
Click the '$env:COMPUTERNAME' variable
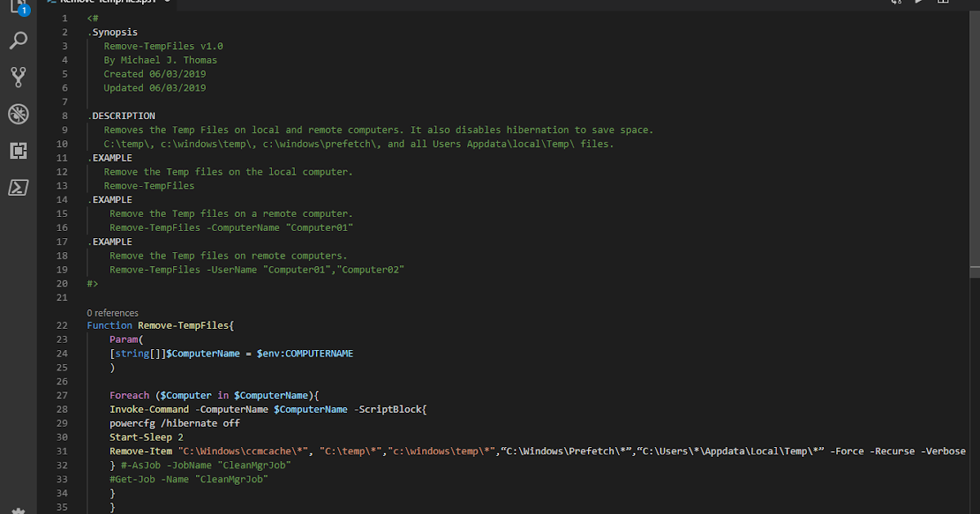(x=305, y=353)
